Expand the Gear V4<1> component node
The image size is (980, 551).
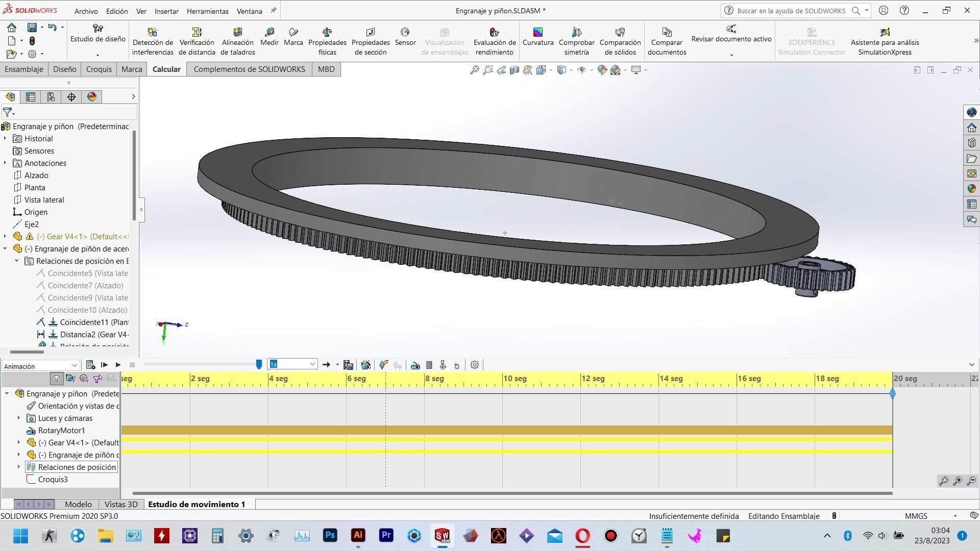pos(5,236)
